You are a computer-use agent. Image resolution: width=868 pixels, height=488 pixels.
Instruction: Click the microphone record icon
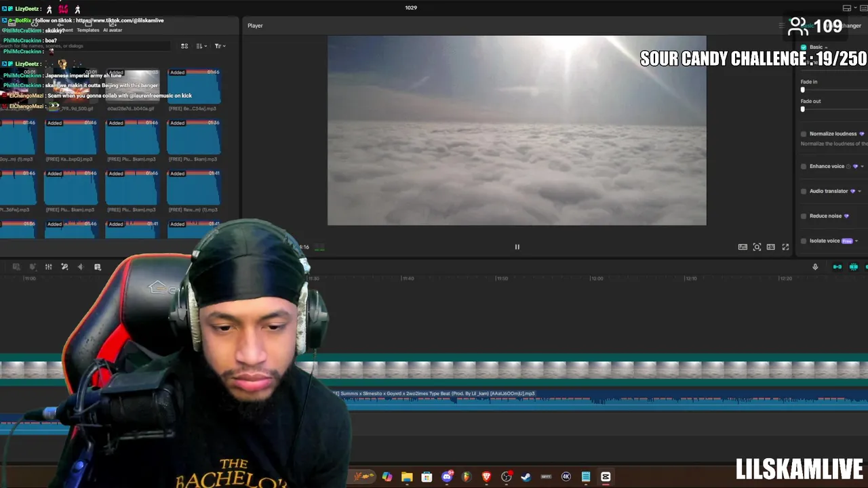click(x=815, y=267)
